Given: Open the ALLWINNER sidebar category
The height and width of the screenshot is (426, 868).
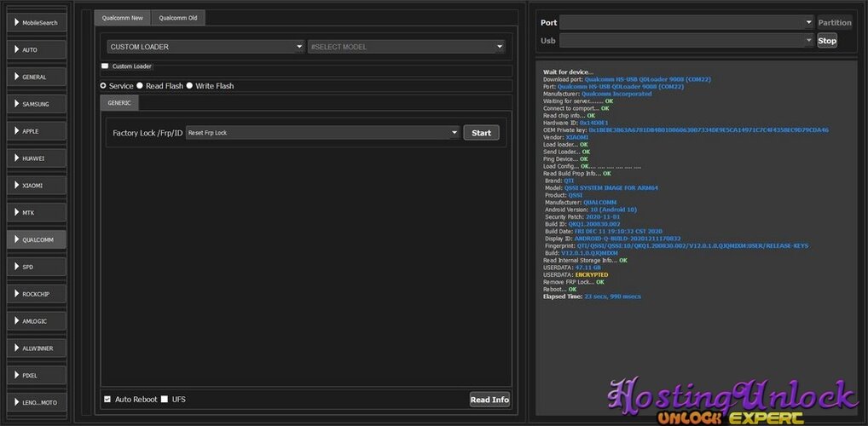Looking at the screenshot, I should (x=37, y=348).
